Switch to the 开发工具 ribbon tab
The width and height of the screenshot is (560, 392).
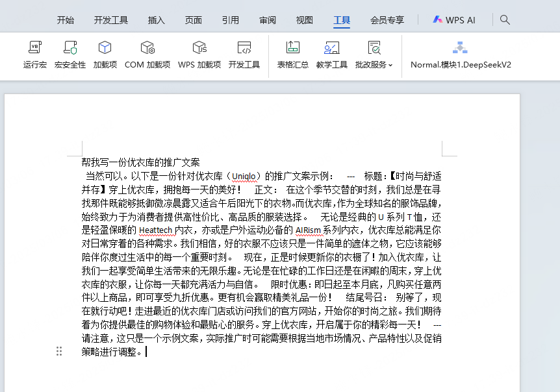pos(110,20)
